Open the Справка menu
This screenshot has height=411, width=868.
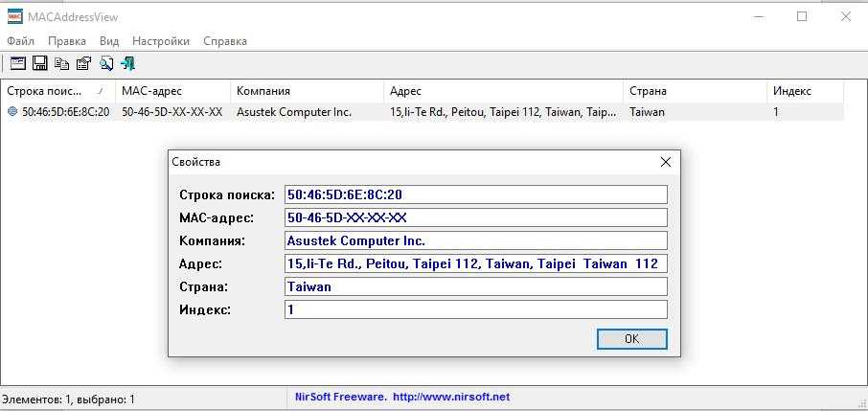(225, 41)
